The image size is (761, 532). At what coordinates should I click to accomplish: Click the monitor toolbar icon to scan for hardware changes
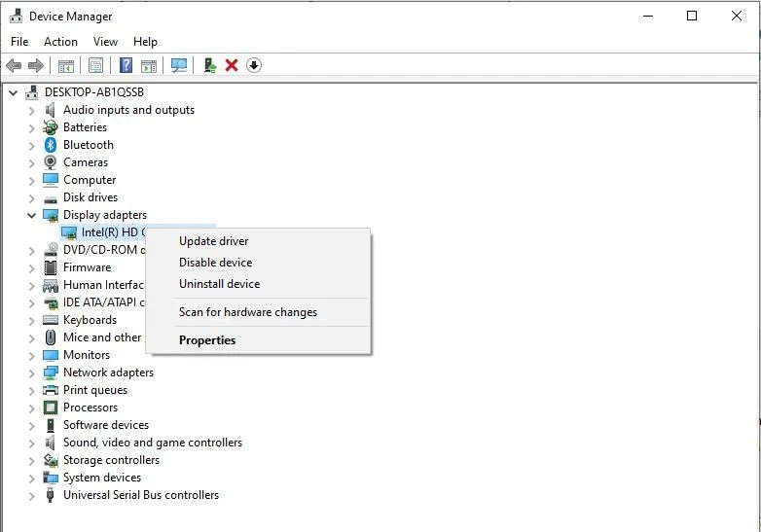tap(179, 65)
